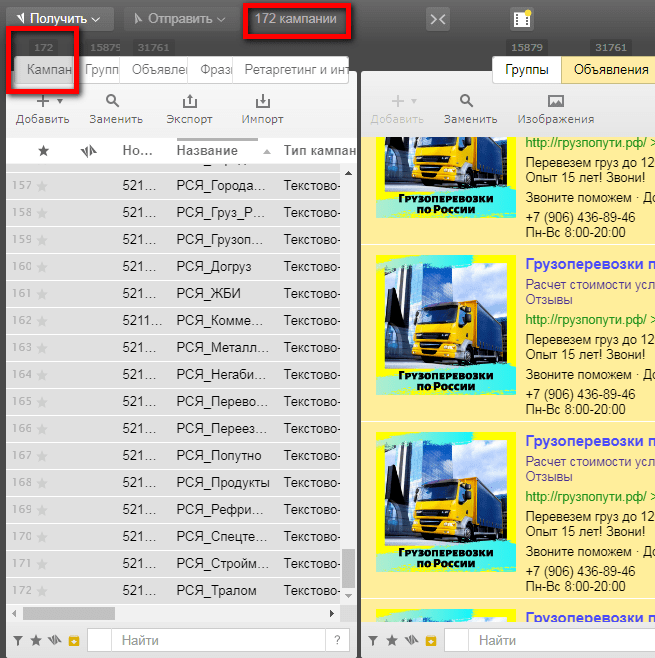Screen dimensions: 655x658
Task: Toggle favorite star in row 164
Action: point(42,374)
